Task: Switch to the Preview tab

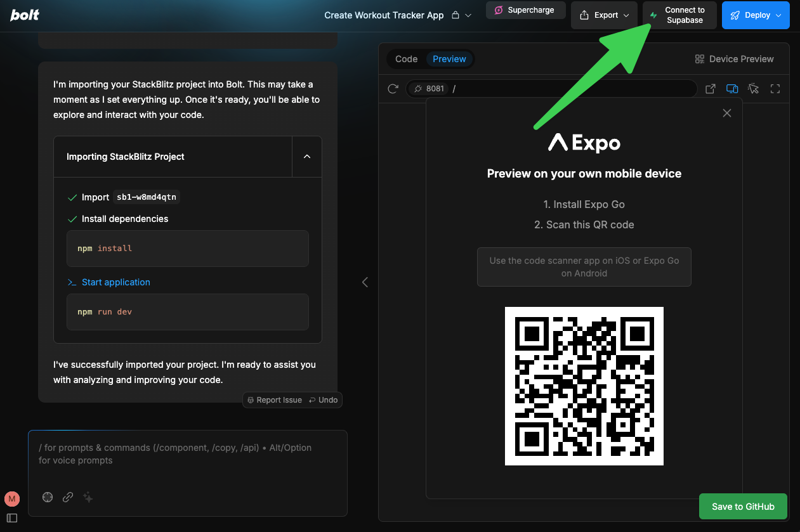Action: coord(449,59)
